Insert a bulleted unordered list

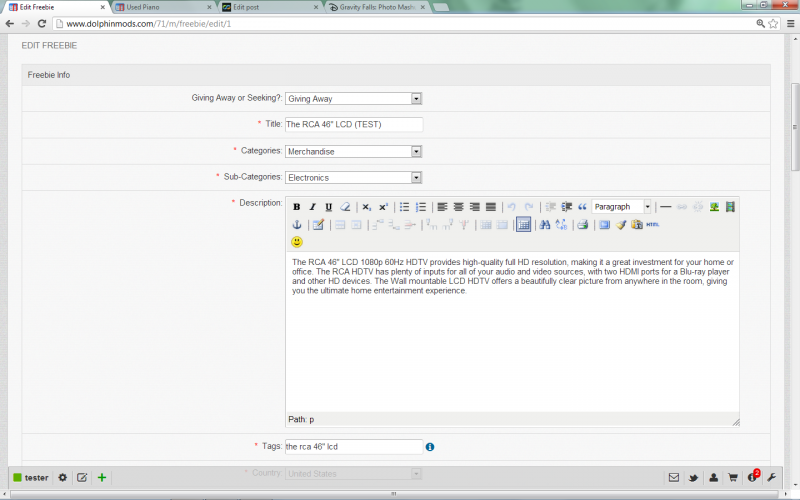pyautogui.click(x=405, y=207)
